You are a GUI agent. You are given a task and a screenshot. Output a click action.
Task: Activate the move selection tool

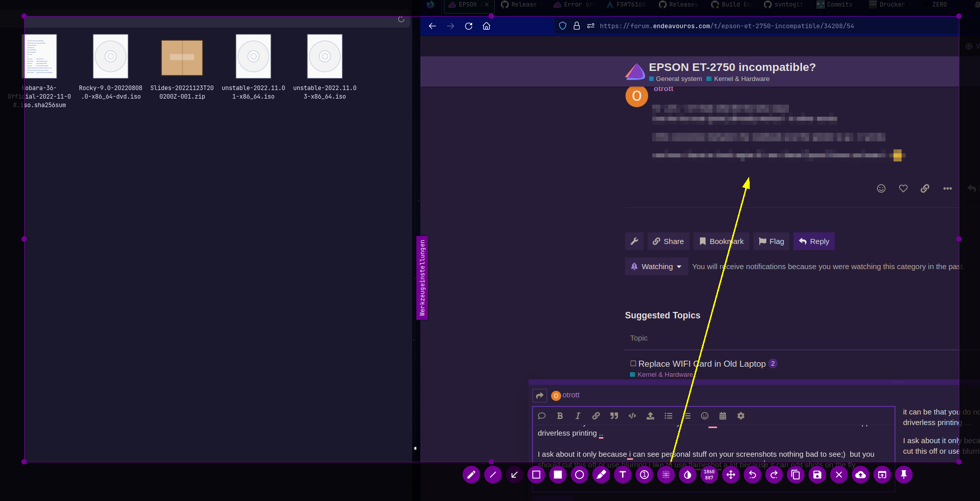tap(731, 474)
